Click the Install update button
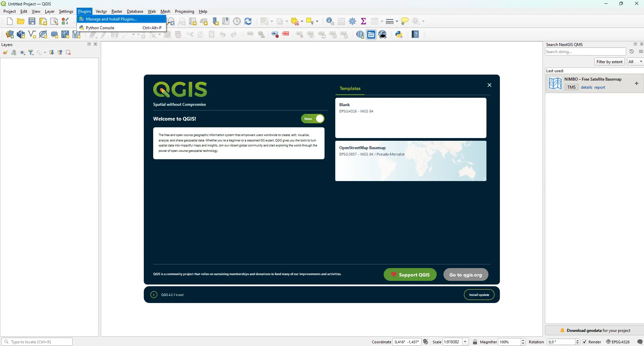This screenshot has height=346, width=644. point(479,295)
